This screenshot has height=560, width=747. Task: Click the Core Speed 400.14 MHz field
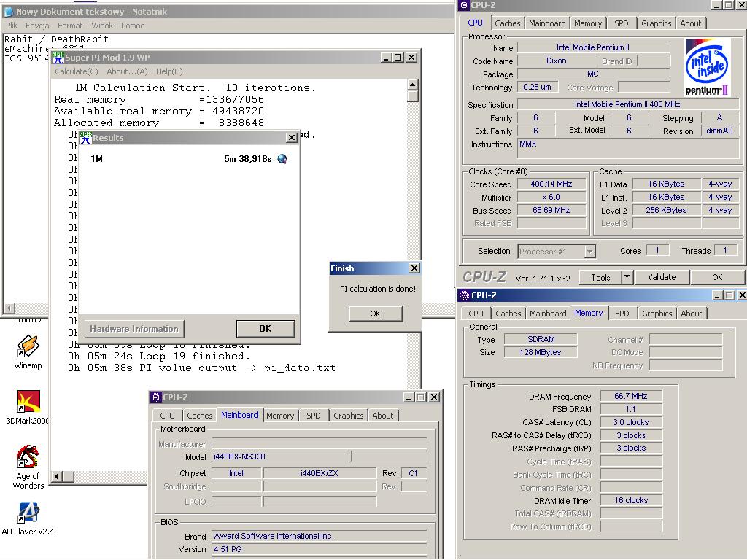(551, 184)
